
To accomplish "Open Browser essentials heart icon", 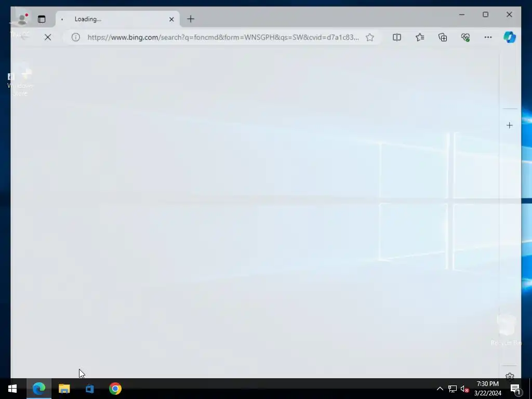I will coord(465,37).
